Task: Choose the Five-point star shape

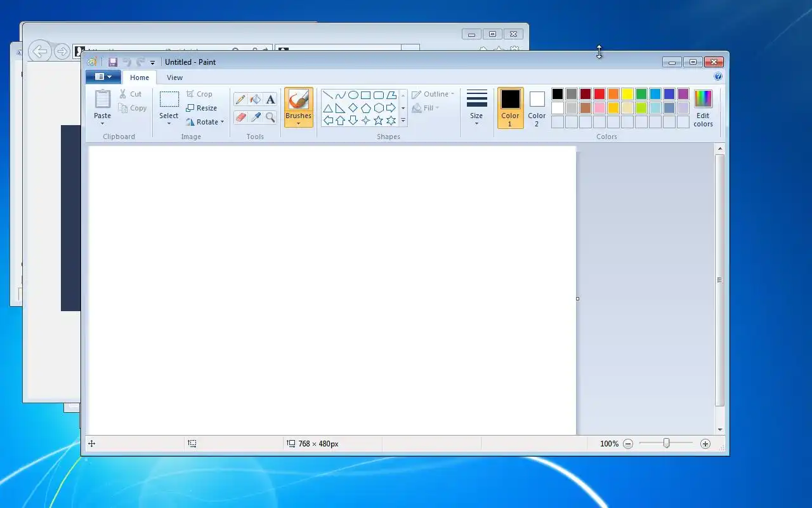Action: 379,121
